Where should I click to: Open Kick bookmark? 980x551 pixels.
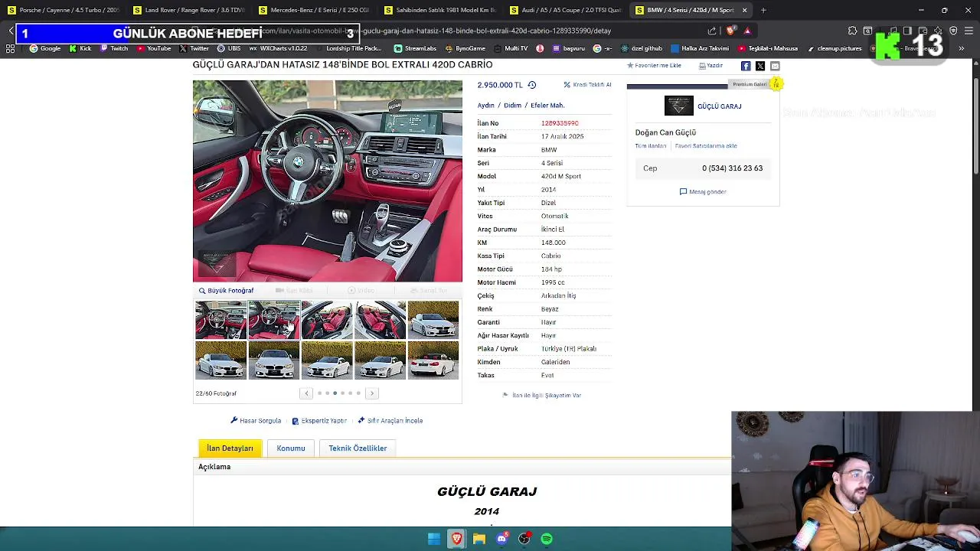click(80, 48)
